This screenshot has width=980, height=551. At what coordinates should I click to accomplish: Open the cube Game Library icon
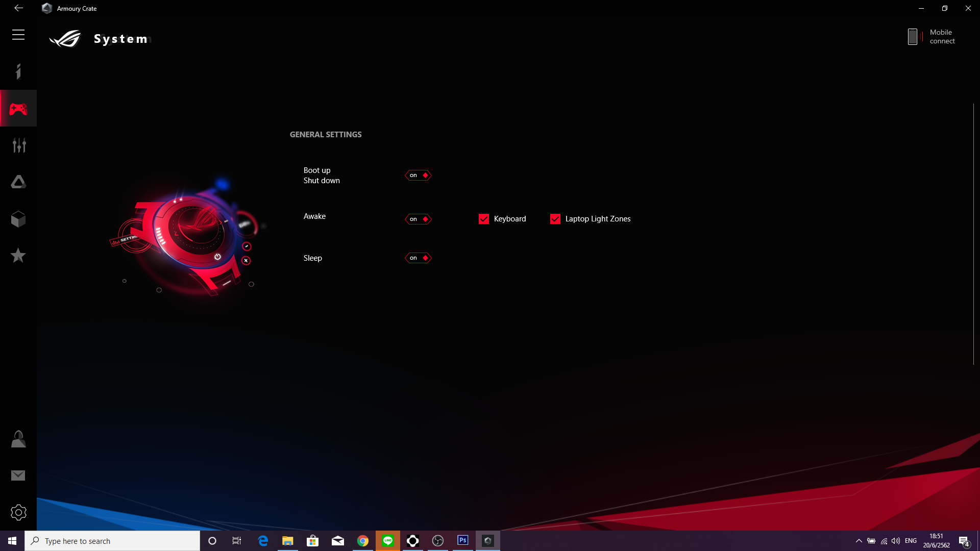coord(18,219)
